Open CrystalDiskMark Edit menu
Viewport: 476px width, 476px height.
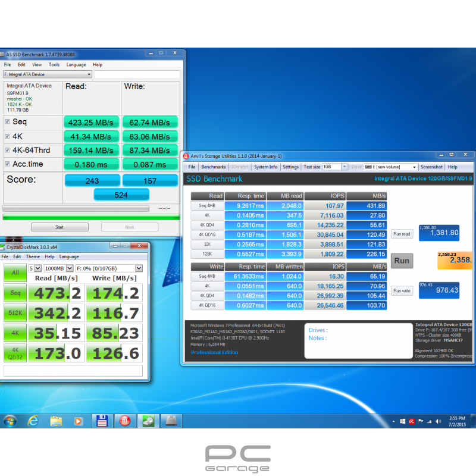coord(17,256)
